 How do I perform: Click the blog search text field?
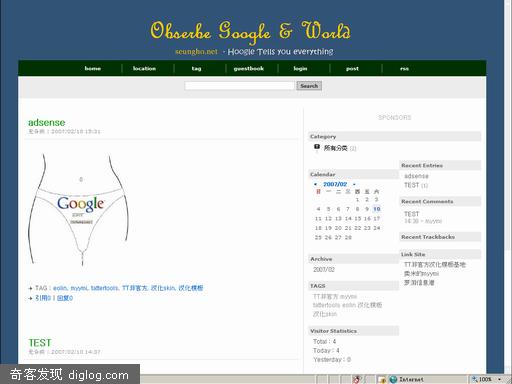(x=240, y=86)
